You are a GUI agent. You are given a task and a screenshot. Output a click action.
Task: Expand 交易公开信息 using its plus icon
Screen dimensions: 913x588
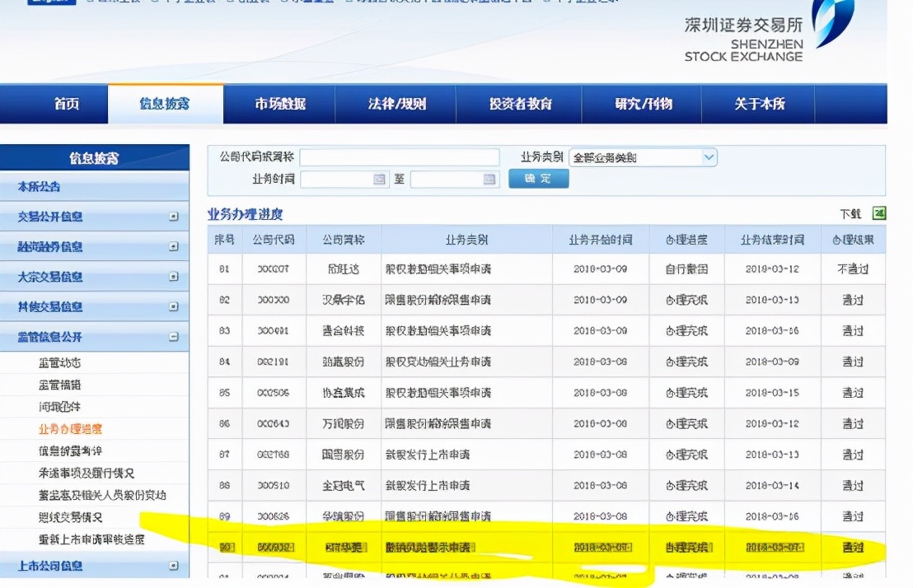tap(173, 217)
